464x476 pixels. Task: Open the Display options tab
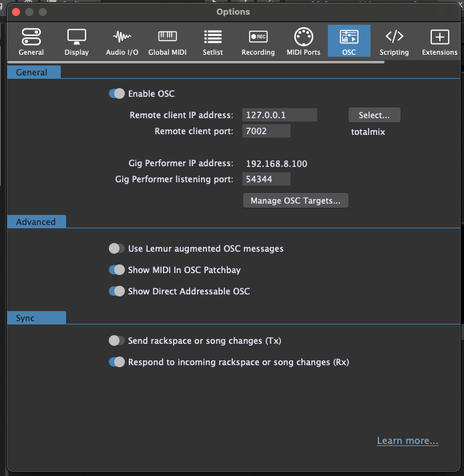[x=77, y=41]
